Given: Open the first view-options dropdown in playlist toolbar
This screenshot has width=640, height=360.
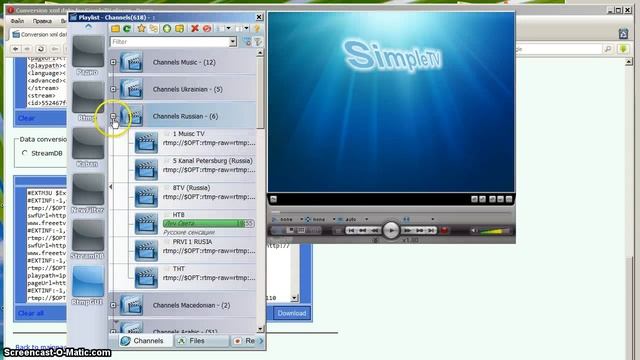Looking at the screenshot, I should point(229,29).
